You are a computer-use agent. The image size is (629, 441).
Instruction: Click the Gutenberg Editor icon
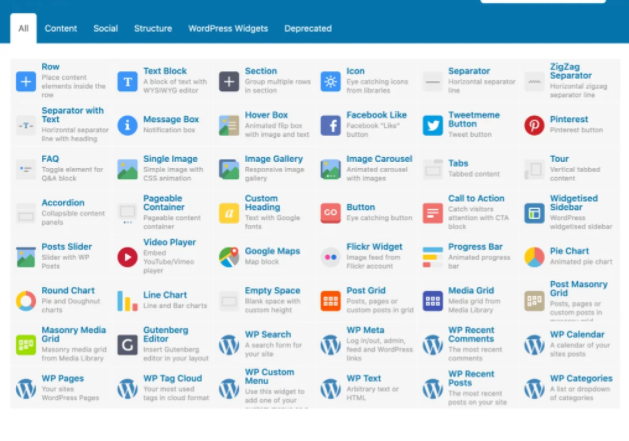(x=127, y=345)
